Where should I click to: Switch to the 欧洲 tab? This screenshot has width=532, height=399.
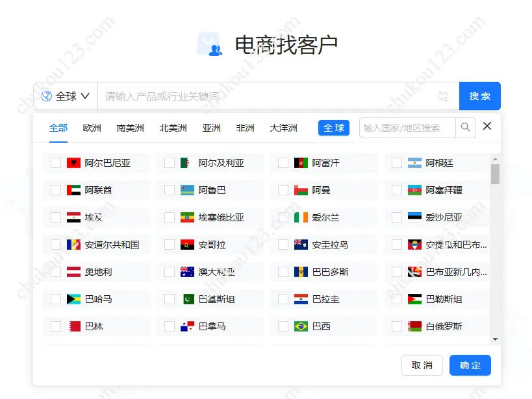tap(92, 128)
